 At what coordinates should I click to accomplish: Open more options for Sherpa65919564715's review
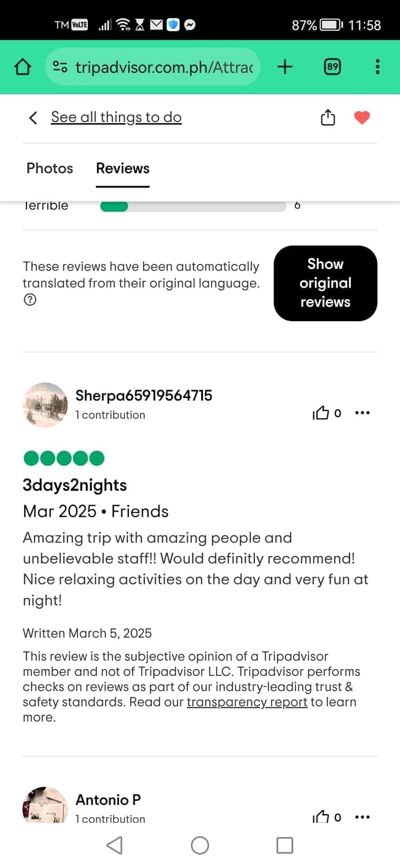tap(362, 413)
